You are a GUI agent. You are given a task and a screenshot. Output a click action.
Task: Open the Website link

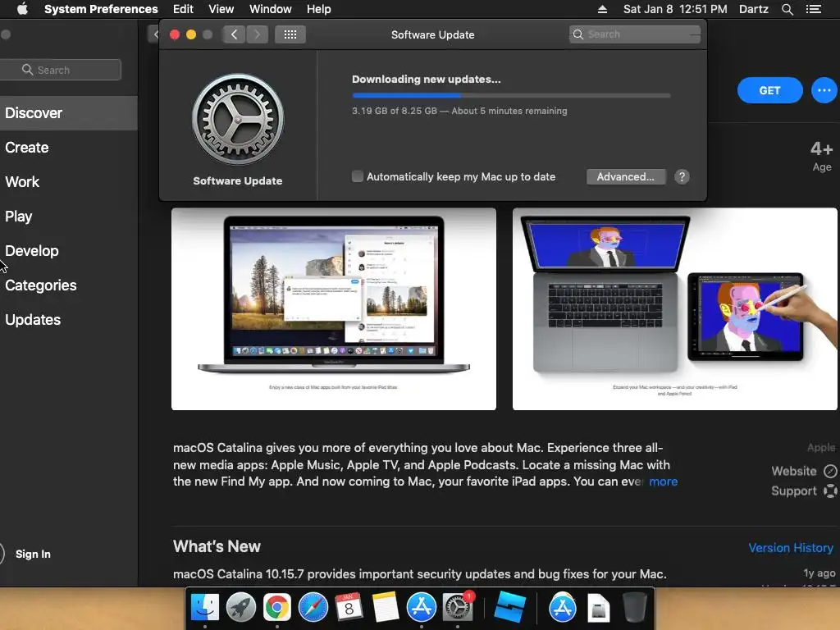(x=794, y=471)
